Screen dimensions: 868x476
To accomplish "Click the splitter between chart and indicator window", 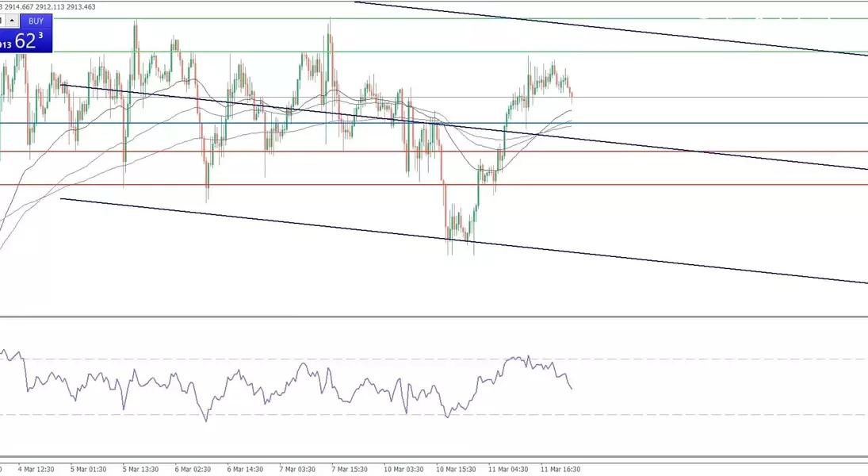I will (x=434, y=317).
